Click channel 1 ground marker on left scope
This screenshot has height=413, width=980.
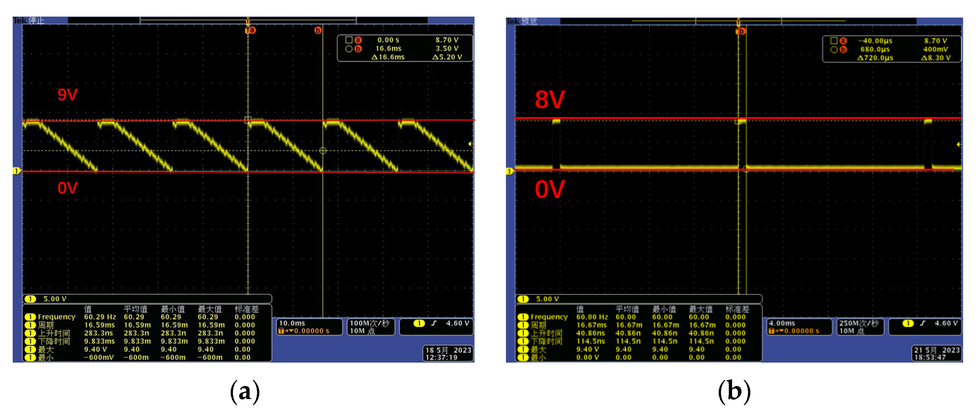pyautogui.click(x=16, y=171)
